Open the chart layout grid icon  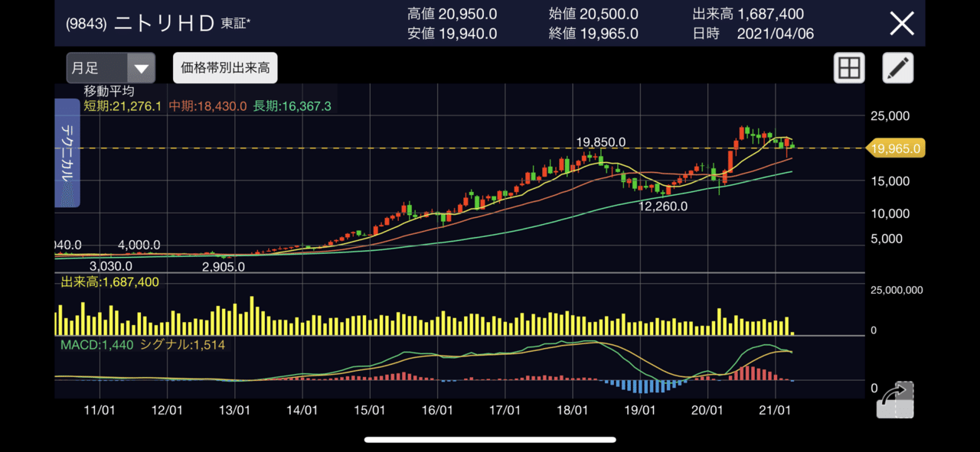[849, 68]
